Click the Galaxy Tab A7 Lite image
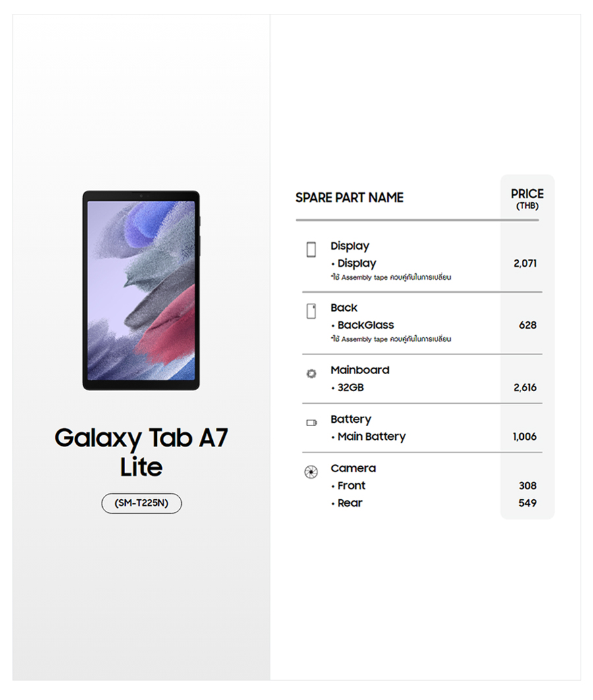Viewport: 593px width, 700px height. 141,290
